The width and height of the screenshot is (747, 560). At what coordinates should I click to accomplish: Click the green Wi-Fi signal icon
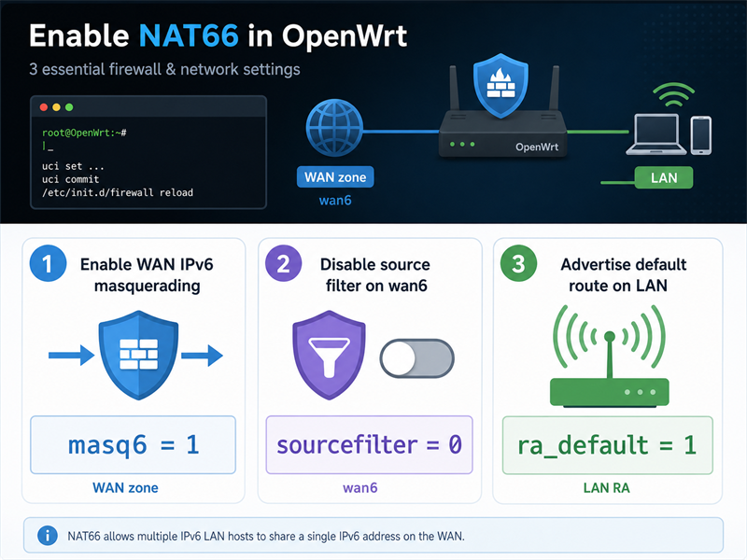[x=673, y=95]
